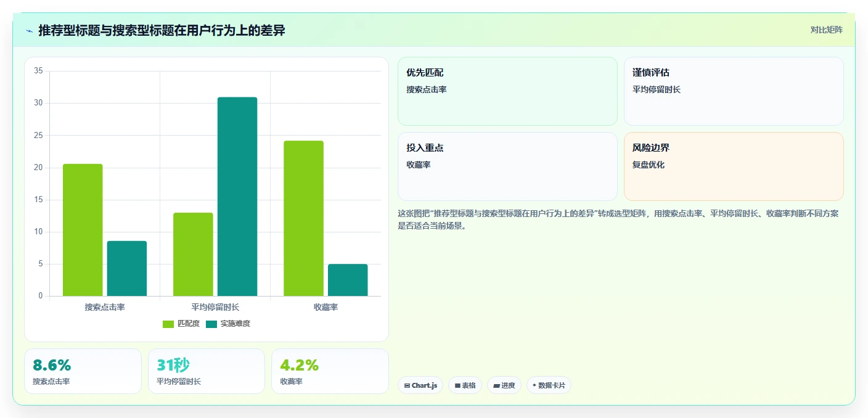Click the green 平均停留时长 匹配度 bar
The height and width of the screenshot is (418, 868).
pyautogui.click(x=193, y=254)
